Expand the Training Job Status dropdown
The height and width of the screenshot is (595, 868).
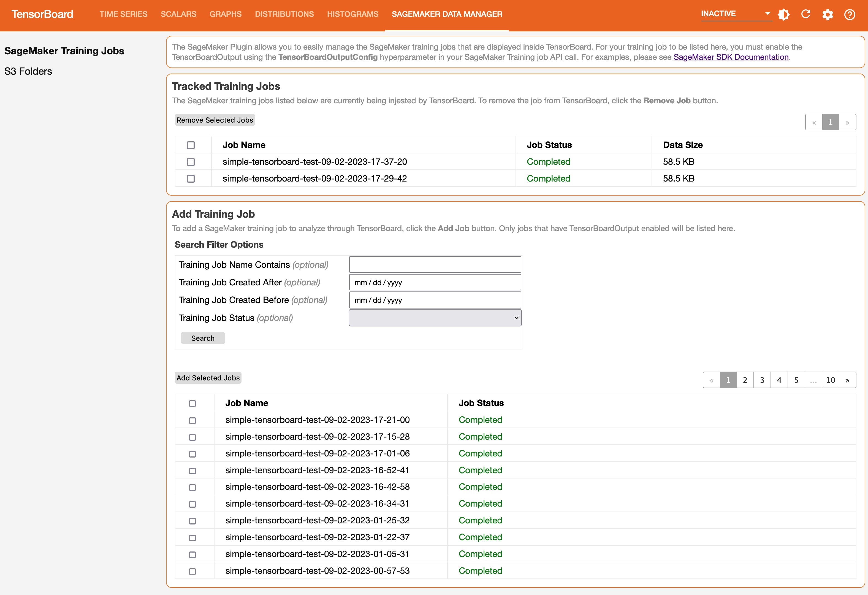click(x=435, y=318)
